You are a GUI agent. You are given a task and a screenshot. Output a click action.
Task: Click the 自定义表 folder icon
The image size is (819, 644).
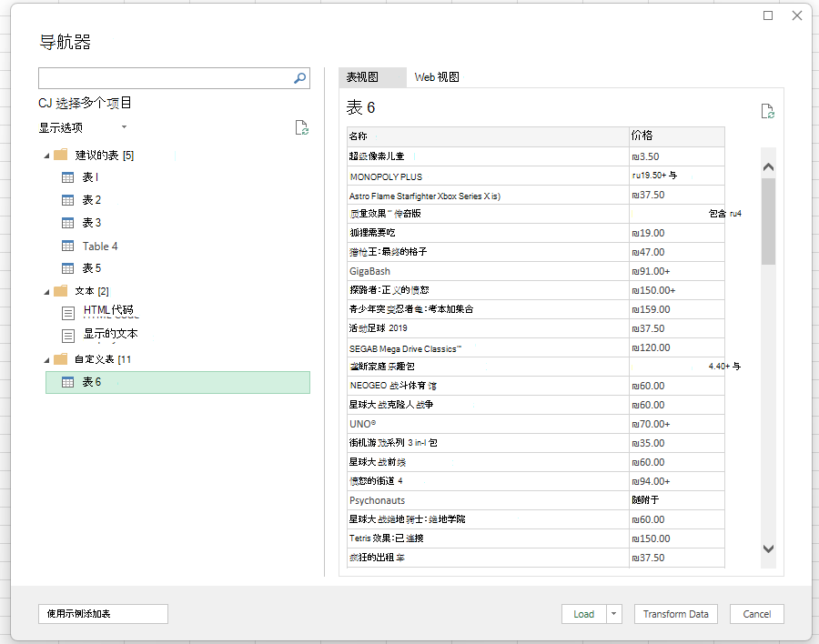click(61, 358)
